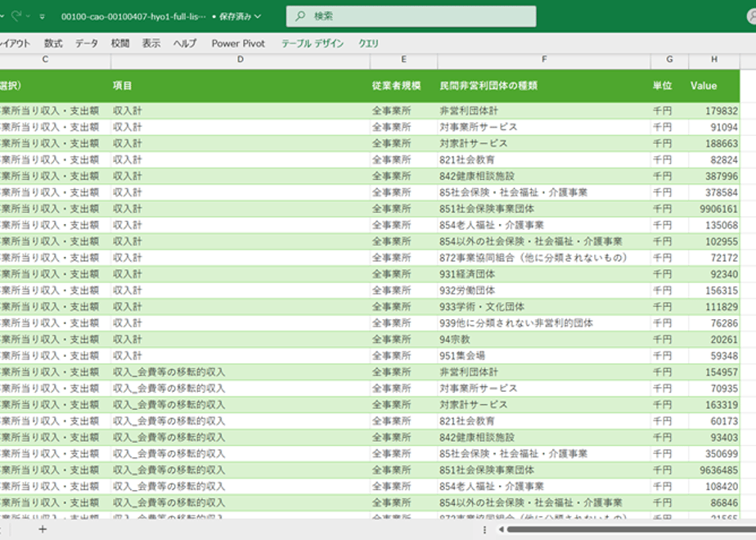756x540 pixels.
Task: Select the クエリ tab
Action: (x=368, y=43)
